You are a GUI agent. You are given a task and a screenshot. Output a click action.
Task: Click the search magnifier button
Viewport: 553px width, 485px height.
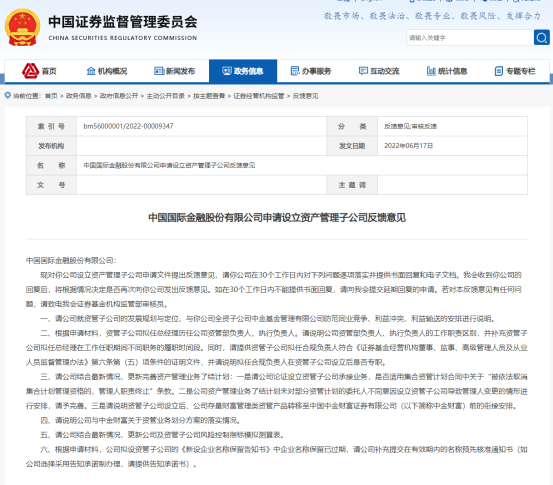pos(541,37)
